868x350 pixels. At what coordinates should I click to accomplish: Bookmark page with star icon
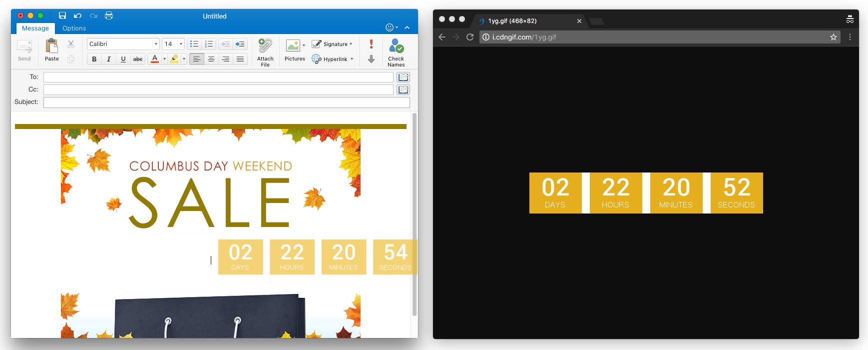[x=834, y=37]
